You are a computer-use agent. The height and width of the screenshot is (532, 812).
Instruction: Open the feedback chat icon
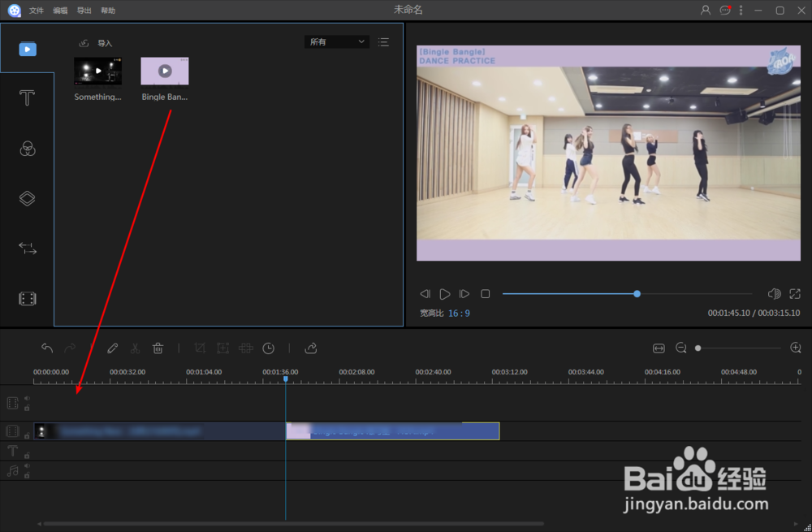[x=725, y=10]
